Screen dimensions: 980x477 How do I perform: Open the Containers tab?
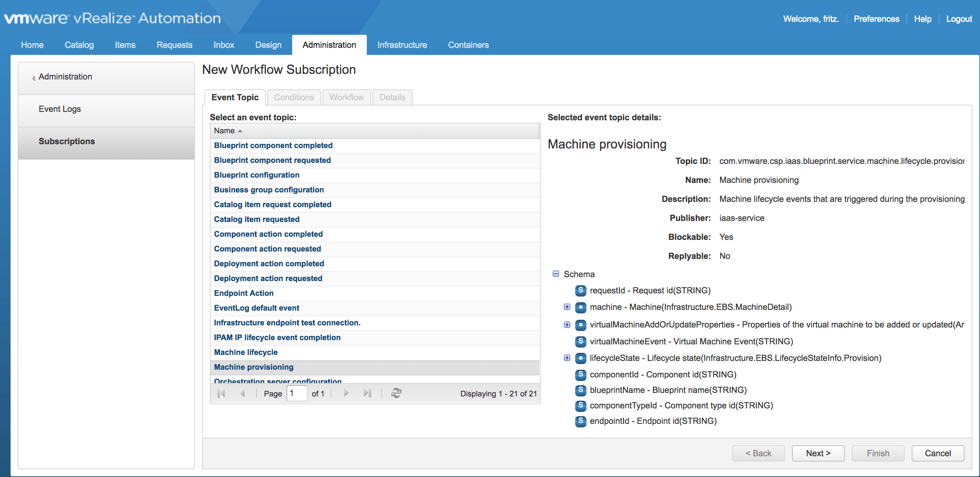coord(468,45)
